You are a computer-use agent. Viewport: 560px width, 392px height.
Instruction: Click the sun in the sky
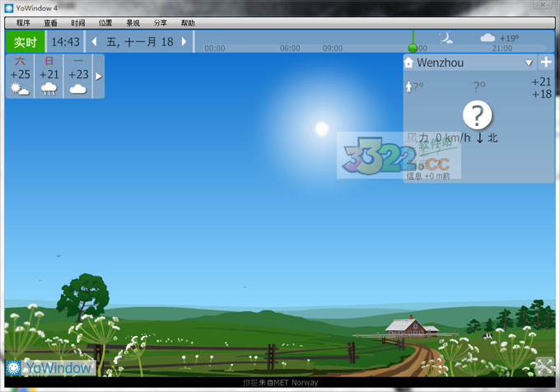point(321,128)
